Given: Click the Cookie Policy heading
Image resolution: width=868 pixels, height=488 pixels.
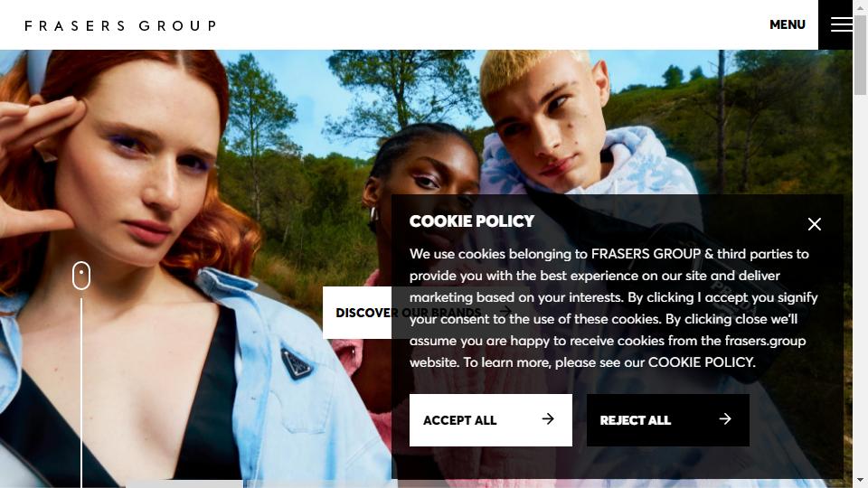Looking at the screenshot, I should 472,221.
